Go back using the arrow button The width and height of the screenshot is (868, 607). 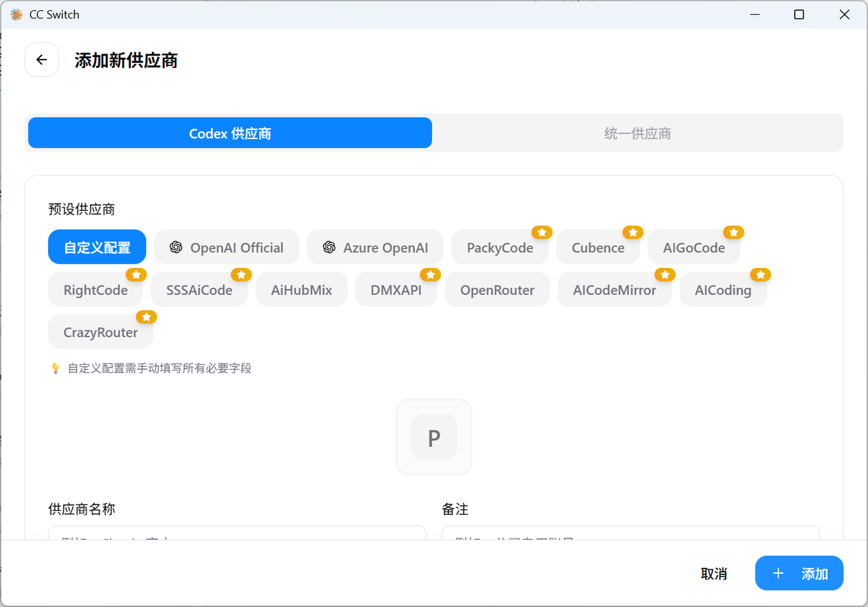[x=41, y=60]
